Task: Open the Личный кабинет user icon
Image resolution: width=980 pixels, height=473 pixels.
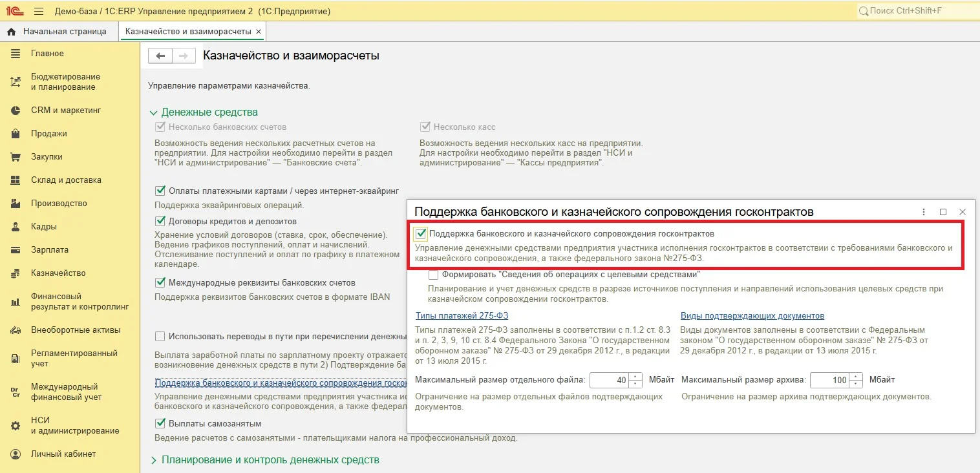Action: point(16,454)
